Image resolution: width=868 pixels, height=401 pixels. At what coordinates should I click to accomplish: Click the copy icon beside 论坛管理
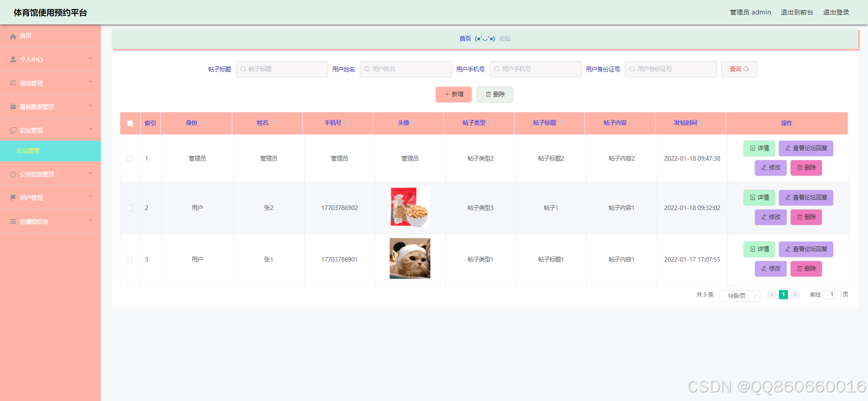click(13, 130)
